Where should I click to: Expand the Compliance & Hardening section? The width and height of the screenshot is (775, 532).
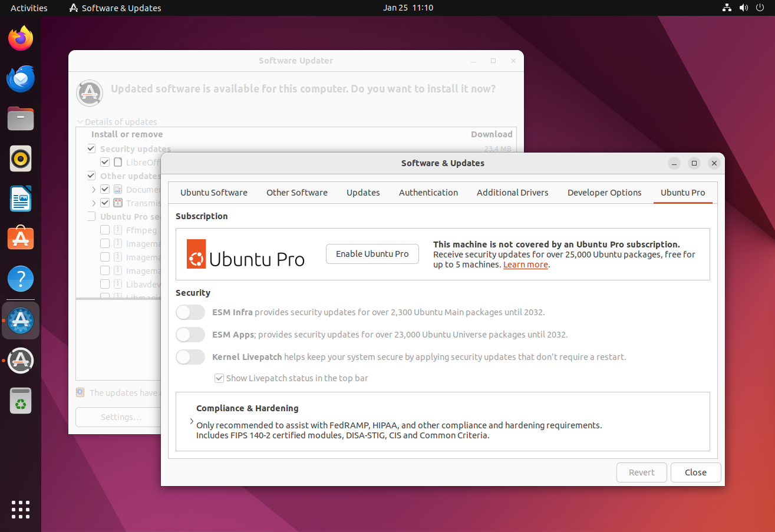pos(192,422)
